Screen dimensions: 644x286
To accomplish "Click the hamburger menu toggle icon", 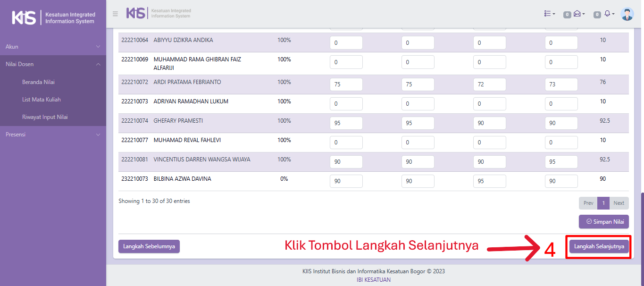I will (115, 14).
